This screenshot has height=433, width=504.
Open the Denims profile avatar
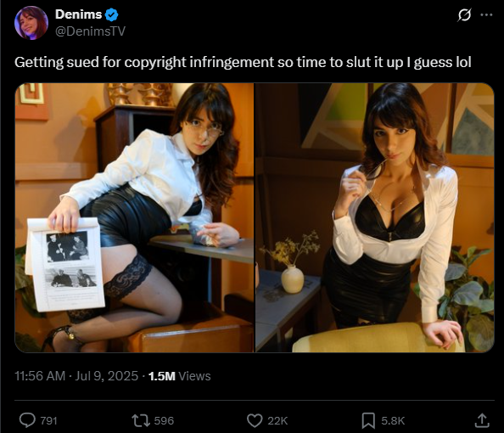tap(31, 23)
